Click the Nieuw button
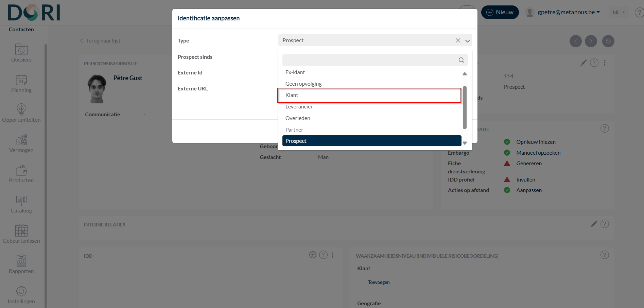 [x=500, y=12]
